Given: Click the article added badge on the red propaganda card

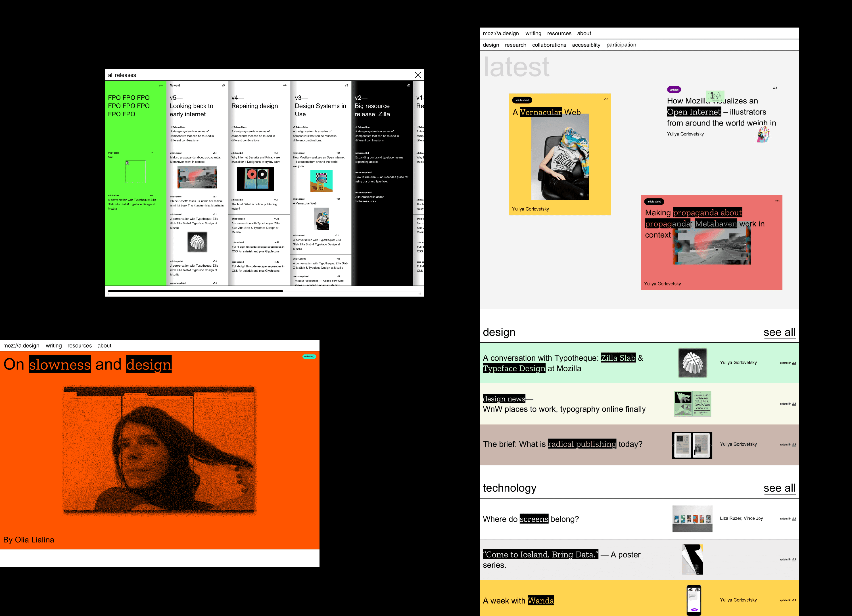Looking at the screenshot, I should 654,202.
